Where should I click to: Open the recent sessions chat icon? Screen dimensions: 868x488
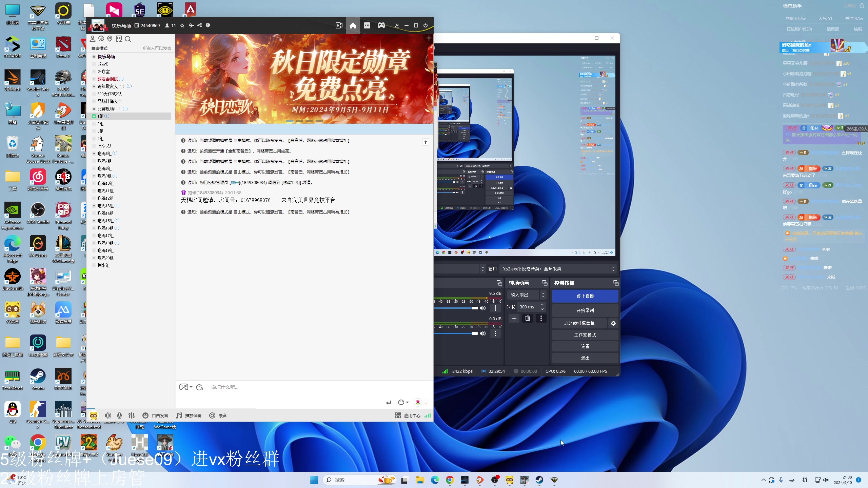pyautogui.click(x=101, y=39)
